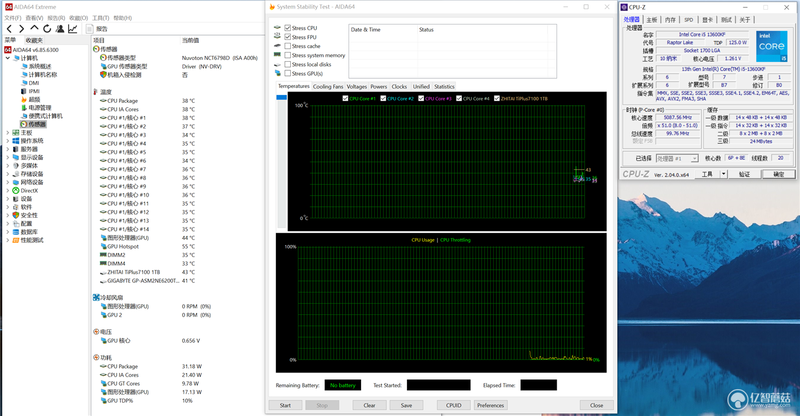This screenshot has height=416, width=800.
Task: Click the blue graph page selector bar
Action: (282, 97)
